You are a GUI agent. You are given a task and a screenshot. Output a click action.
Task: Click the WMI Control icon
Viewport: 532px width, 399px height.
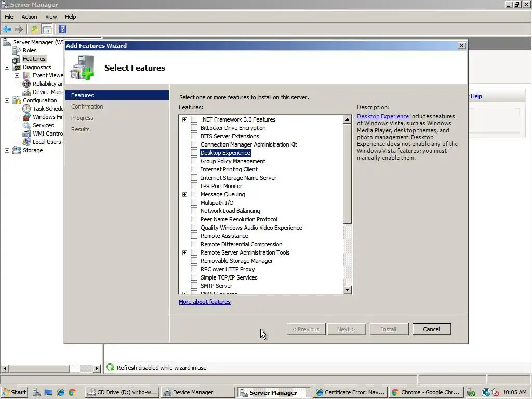pos(26,134)
